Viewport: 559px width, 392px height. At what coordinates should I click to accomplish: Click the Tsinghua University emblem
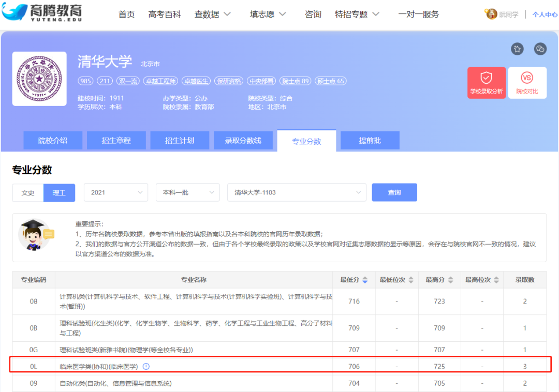click(39, 79)
